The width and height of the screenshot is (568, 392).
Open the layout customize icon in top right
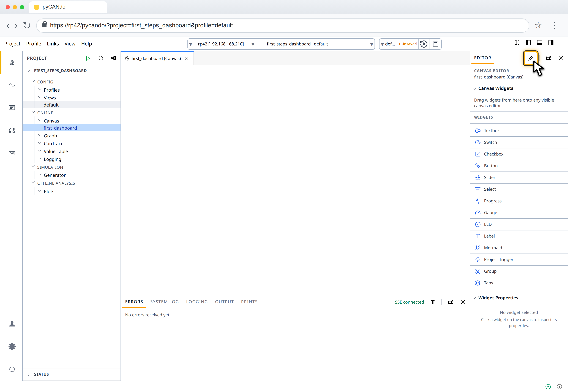pos(517,43)
